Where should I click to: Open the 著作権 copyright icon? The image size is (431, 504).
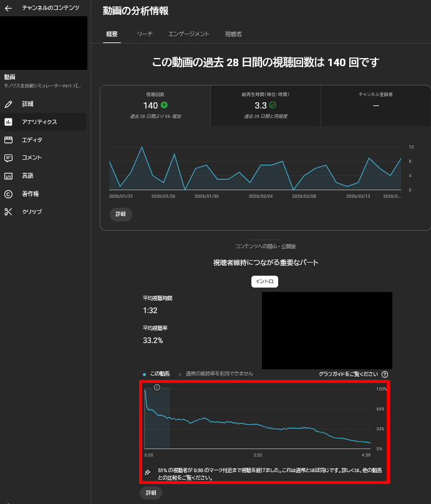pyautogui.click(x=8, y=194)
